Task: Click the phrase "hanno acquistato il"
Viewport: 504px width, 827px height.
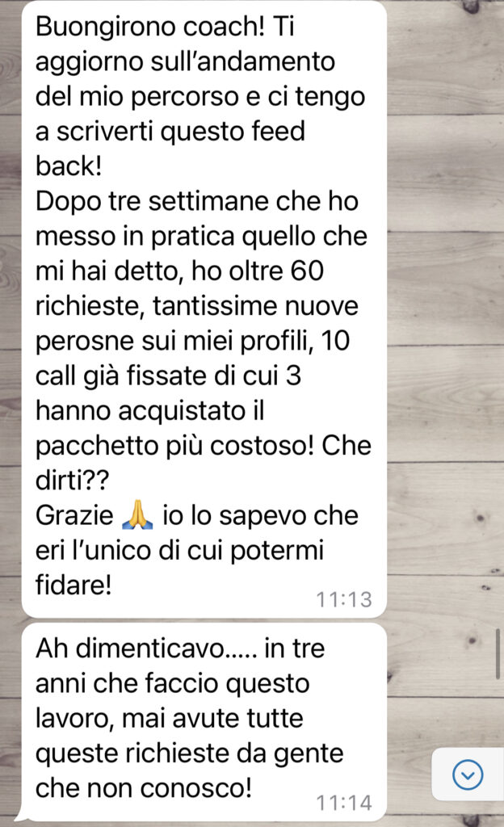Action: coord(149,411)
